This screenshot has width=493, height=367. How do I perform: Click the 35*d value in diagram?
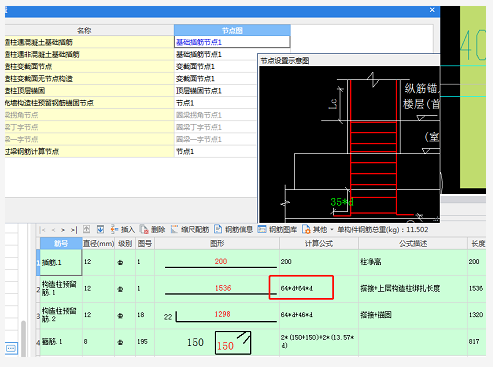(342, 202)
